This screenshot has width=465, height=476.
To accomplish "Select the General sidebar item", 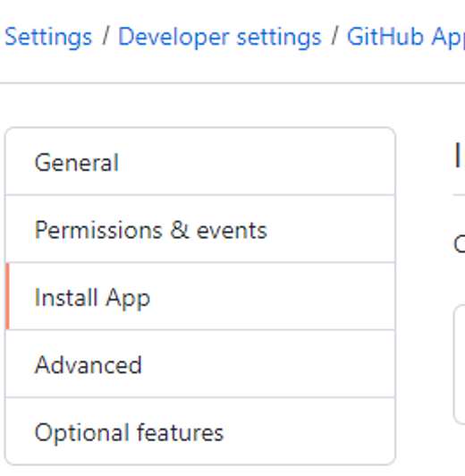I will 200,161.
